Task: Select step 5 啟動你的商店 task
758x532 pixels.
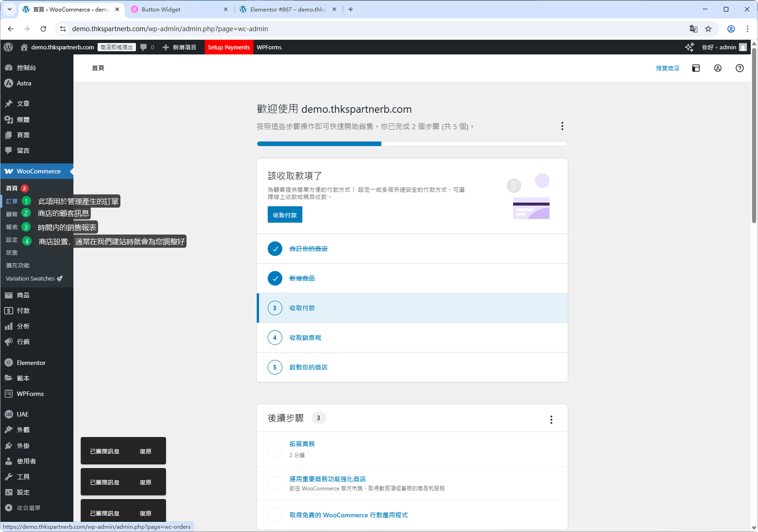Action: [x=412, y=368]
